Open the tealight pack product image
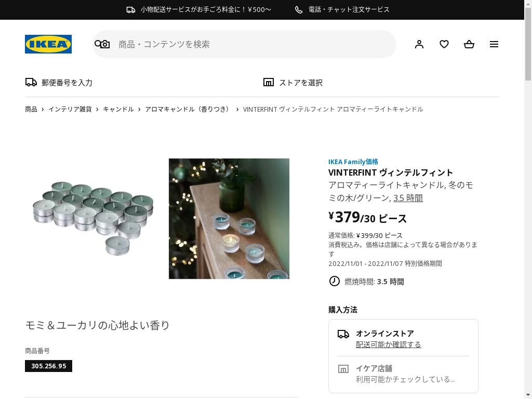Screen dimensions: 532x399 coord(93,219)
